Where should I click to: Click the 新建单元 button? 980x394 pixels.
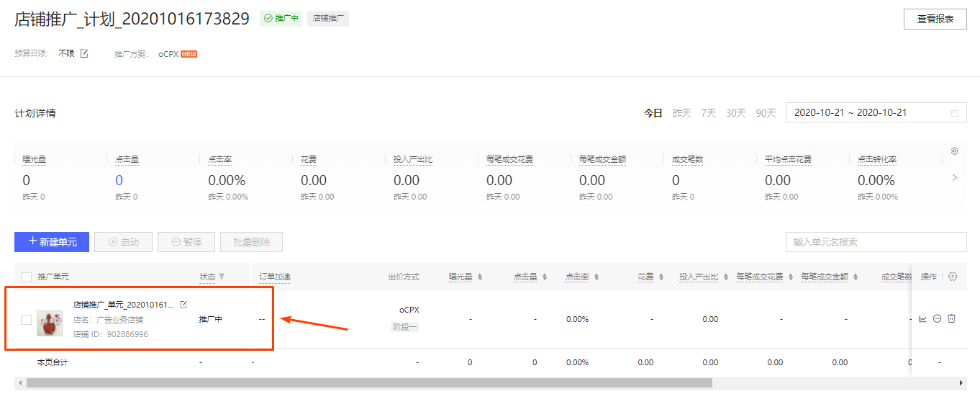click(52, 242)
